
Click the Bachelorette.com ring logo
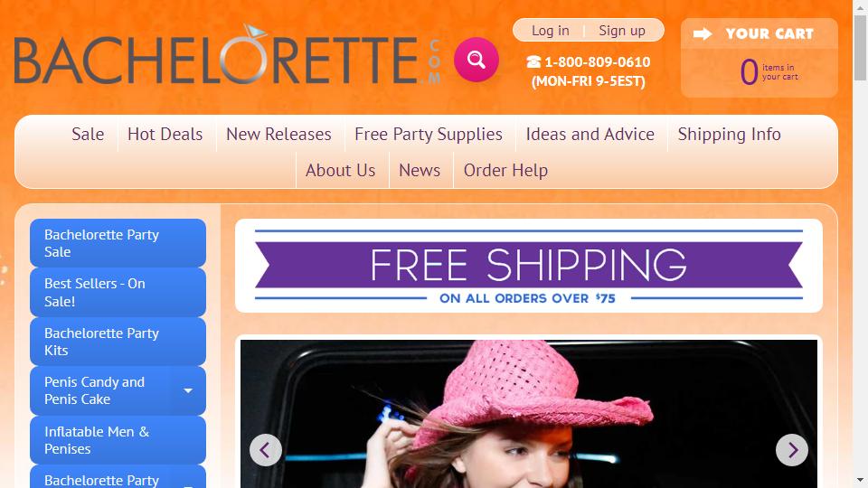click(228, 56)
